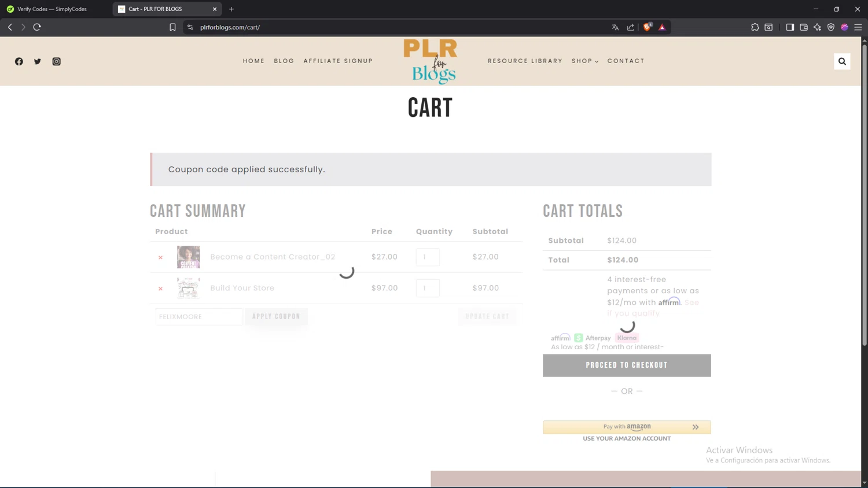Click the 'Coupon code applied successfully.' message
This screenshot has width=868, height=488.
click(247, 169)
